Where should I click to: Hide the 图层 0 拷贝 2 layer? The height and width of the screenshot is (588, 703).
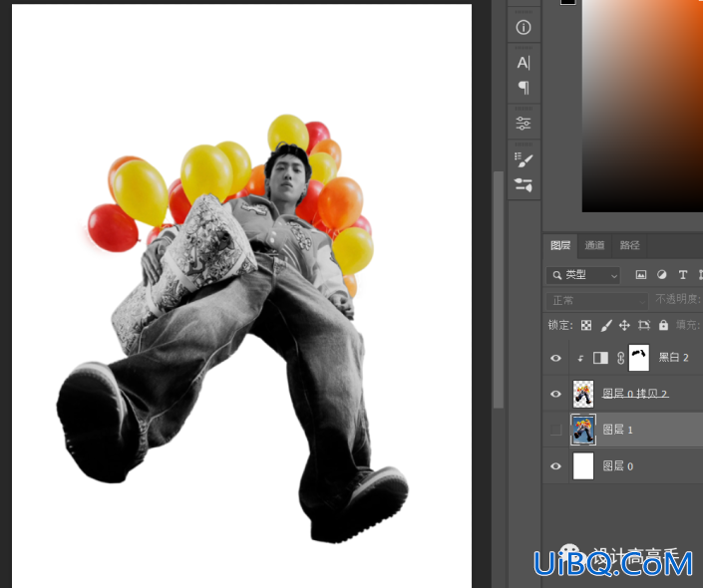pos(555,394)
